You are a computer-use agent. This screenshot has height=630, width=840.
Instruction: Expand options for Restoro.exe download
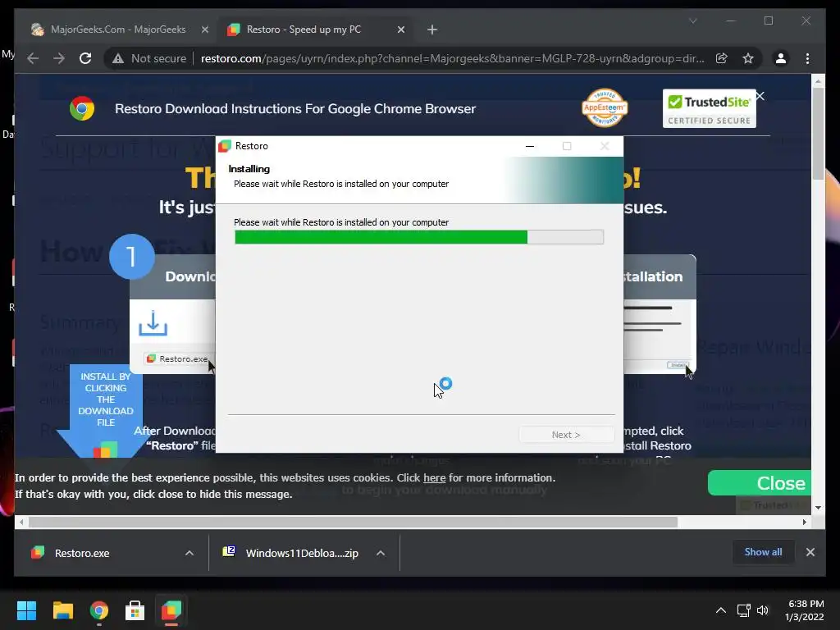click(x=189, y=553)
